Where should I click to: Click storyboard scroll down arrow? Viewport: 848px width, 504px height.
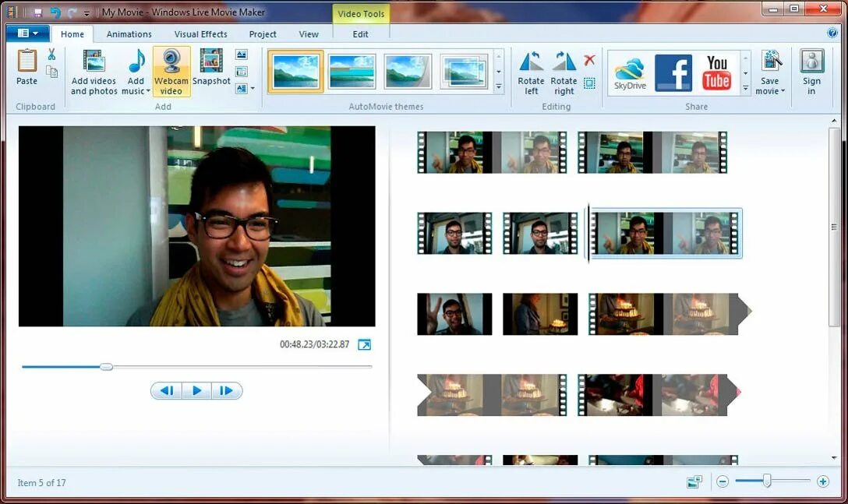833,458
